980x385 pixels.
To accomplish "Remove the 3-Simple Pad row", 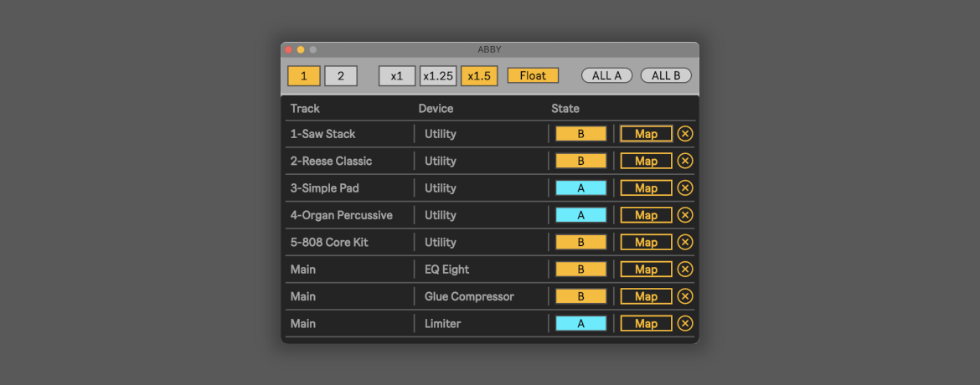I will [685, 188].
